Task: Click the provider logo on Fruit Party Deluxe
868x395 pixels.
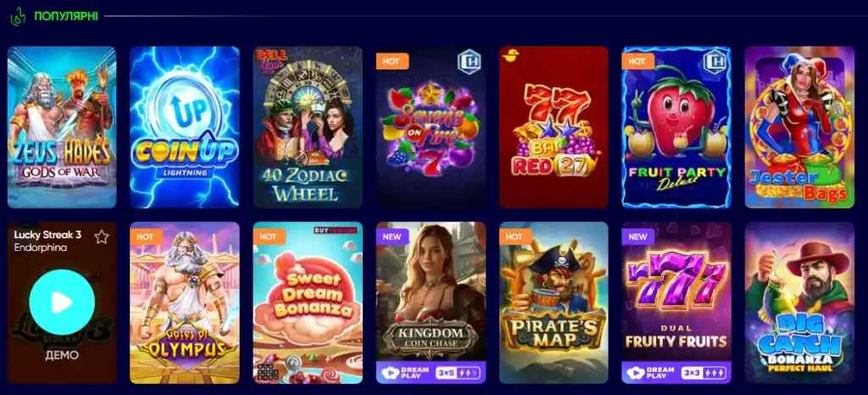Action: click(715, 61)
